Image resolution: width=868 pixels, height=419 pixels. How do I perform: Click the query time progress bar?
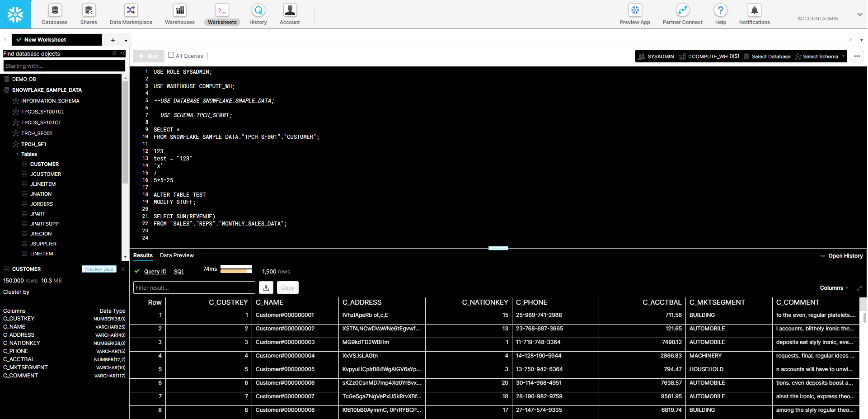236,269
